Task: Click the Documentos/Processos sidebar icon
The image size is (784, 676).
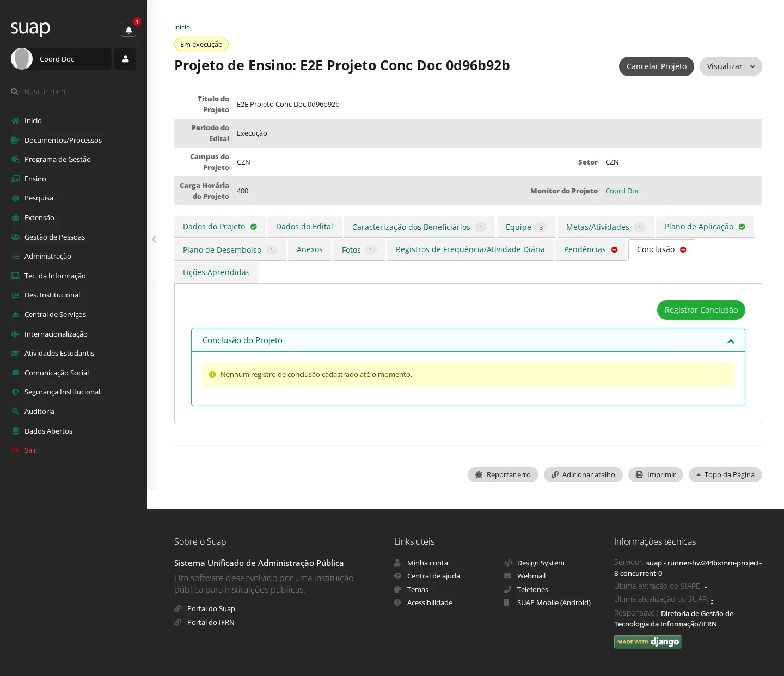Action: click(15, 140)
